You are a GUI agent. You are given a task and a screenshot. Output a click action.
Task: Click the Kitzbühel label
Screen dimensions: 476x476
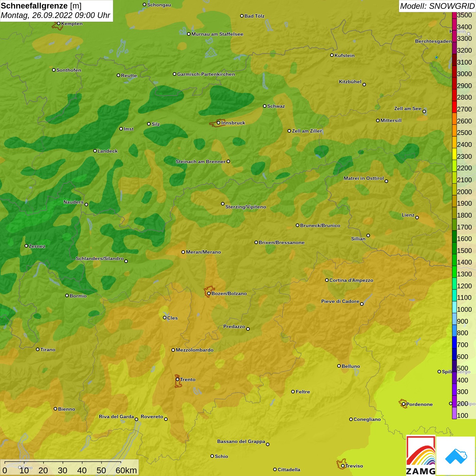pos(350,82)
